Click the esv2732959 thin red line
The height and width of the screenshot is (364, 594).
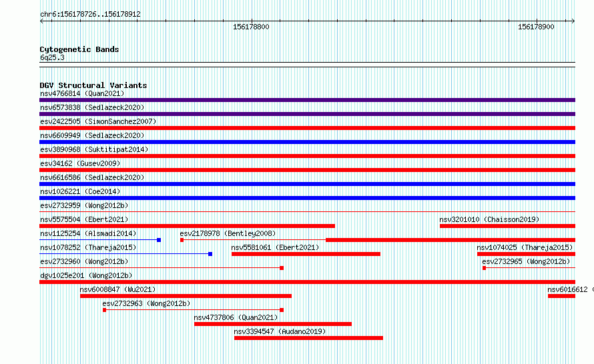pyautogui.click(x=307, y=212)
